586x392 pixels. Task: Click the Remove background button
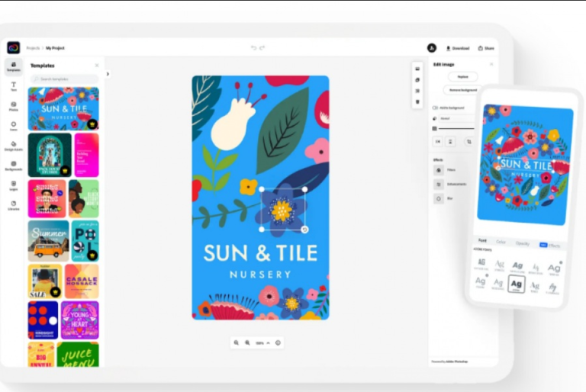click(x=463, y=90)
